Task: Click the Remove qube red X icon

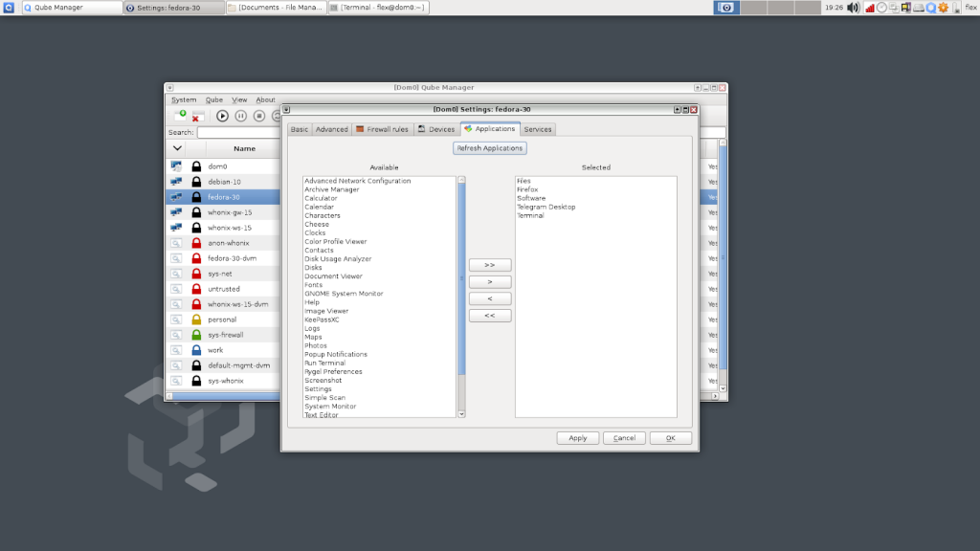Action: click(197, 117)
